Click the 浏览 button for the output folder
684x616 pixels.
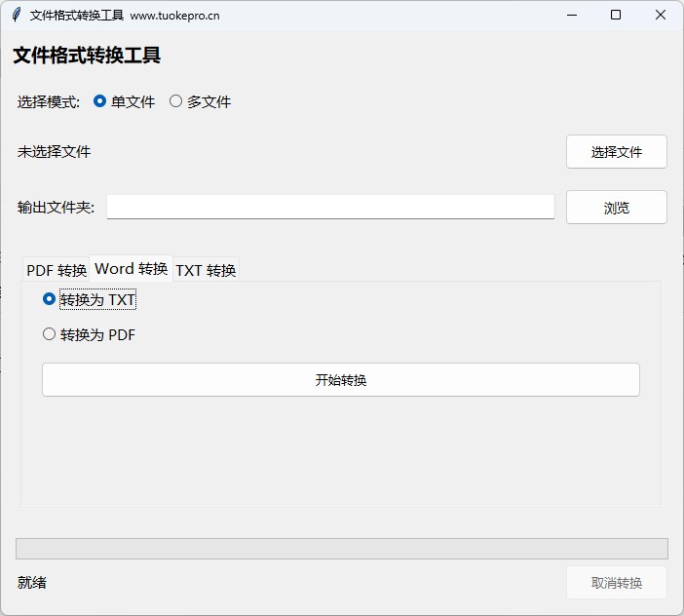coord(617,208)
